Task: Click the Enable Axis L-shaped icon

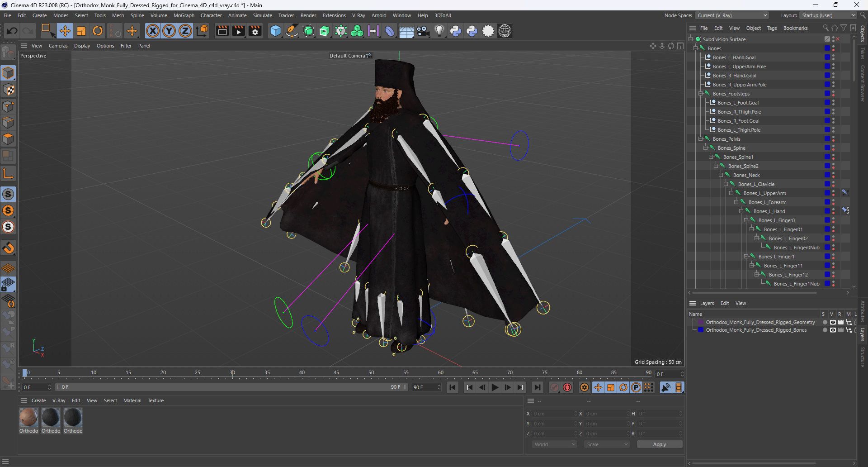Action: click(8, 173)
